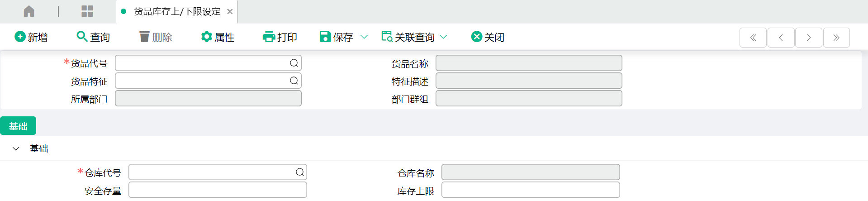
Task: Click the 安全存量 input field
Action: 218,190
